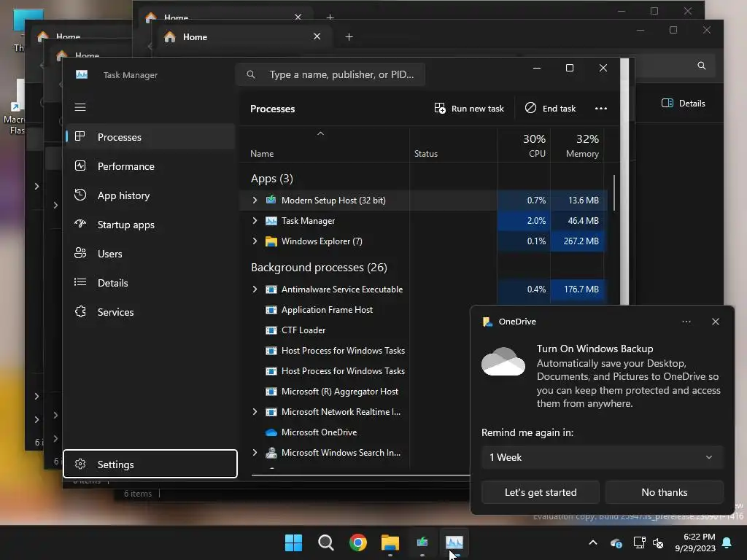The height and width of the screenshot is (560, 747).
Task: Click the Task Manager vertical scrollbar
Action: (x=614, y=192)
